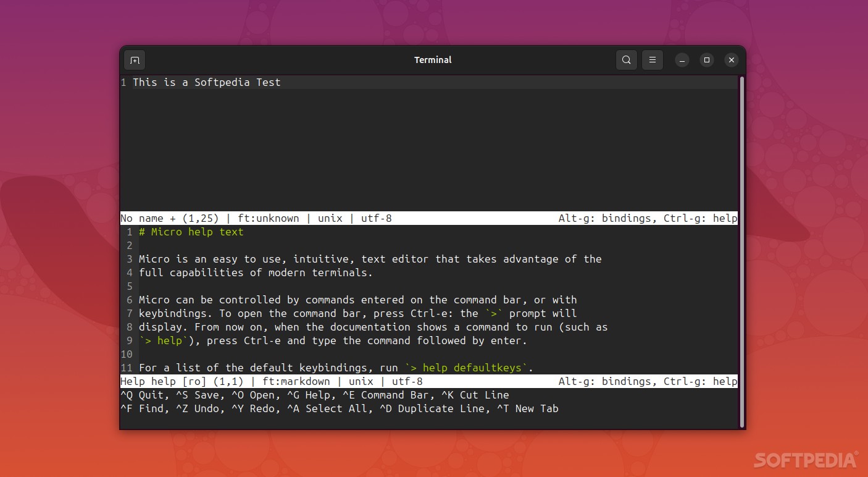This screenshot has height=477, width=868.
Task: Click line 8 starting 'display. From now on'
Action: coord(373,327)
